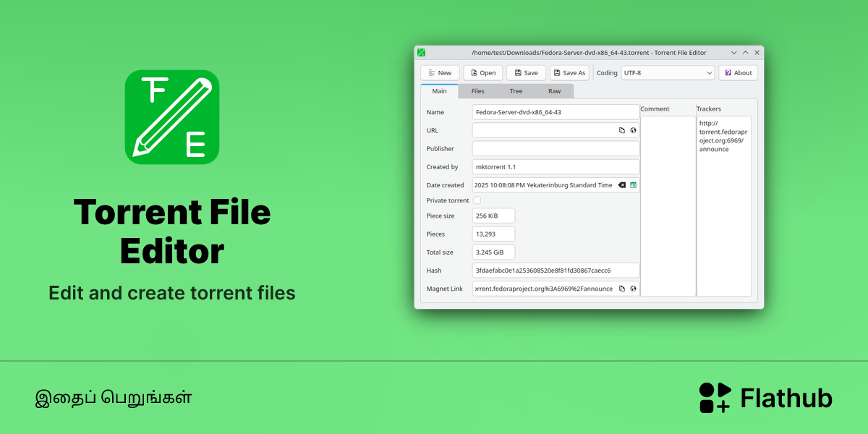Click the Hash field value
This screenshot has width=868, height=434.
pos(556,271)
